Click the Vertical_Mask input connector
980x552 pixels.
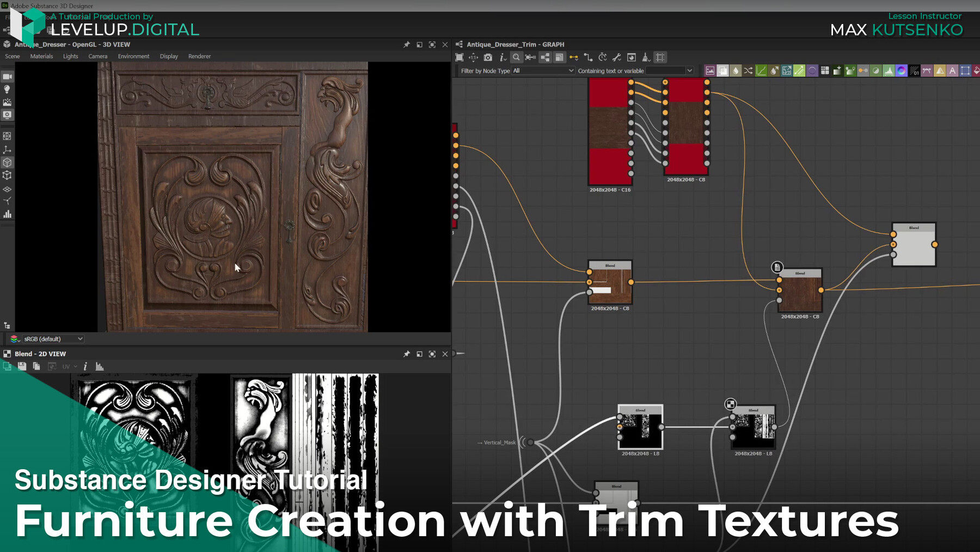530,442
